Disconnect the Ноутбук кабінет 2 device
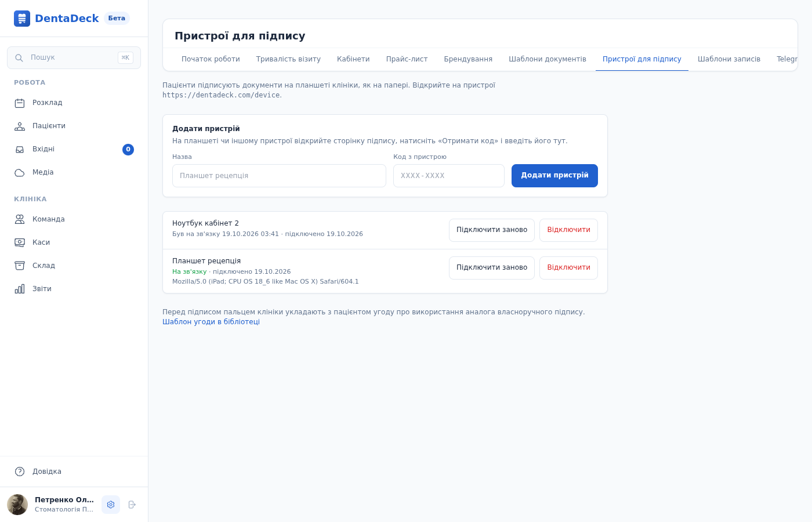Viewport: 812px width, 522px height. (568, 230)
